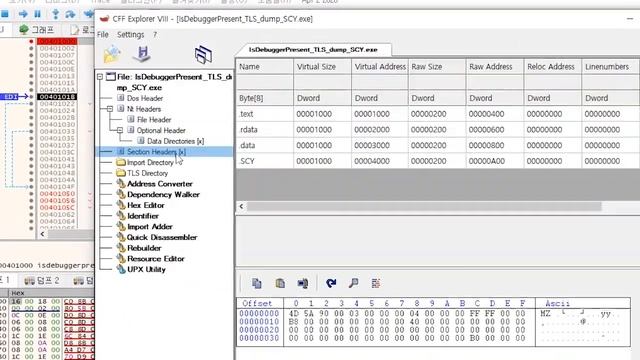Open Dependency Walker tool
The width and height of the screenshot is (640, 360).
point(163,194)
